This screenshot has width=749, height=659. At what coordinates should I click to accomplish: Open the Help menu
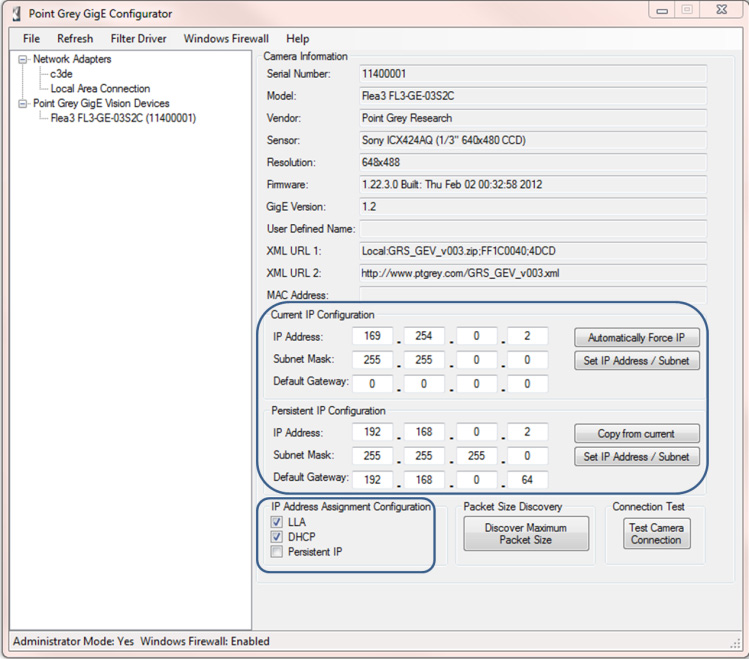[x=298, y=39]
